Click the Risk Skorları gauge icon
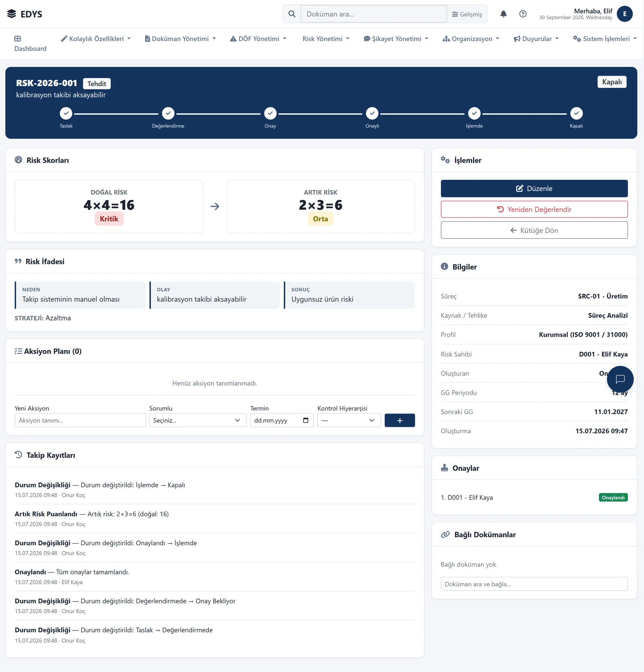 coord(19,160)
